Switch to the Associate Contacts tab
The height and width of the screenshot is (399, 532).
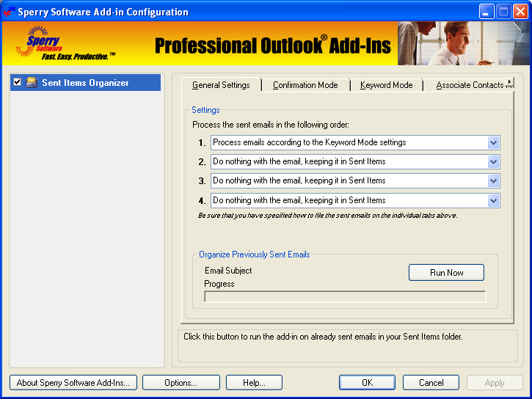pyautogui.click(x=470, y=85)
